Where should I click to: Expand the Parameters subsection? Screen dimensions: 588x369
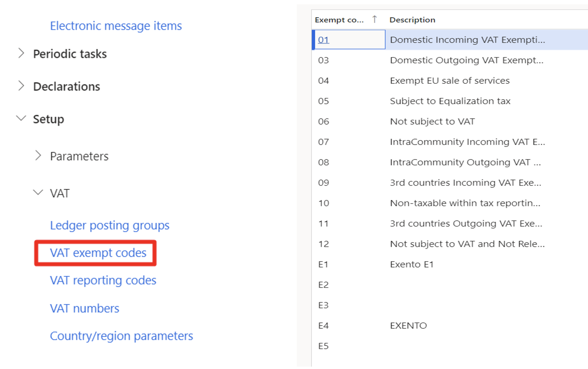pos(38,155)
